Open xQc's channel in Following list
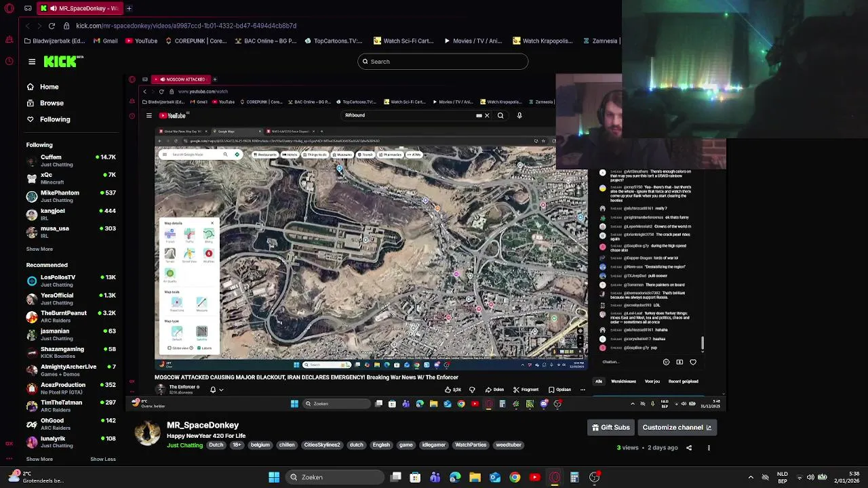868x488 pixels. (x=71, y=178)
